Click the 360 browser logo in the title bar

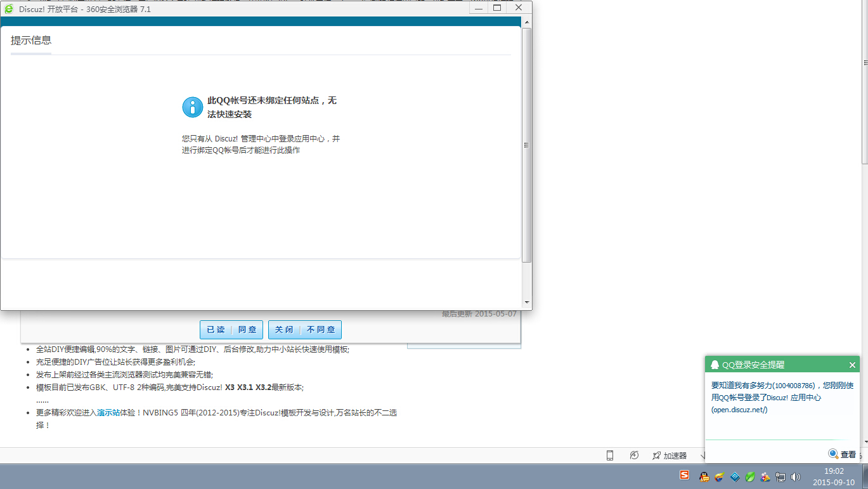pyautogui.click(x=9, y=9)
